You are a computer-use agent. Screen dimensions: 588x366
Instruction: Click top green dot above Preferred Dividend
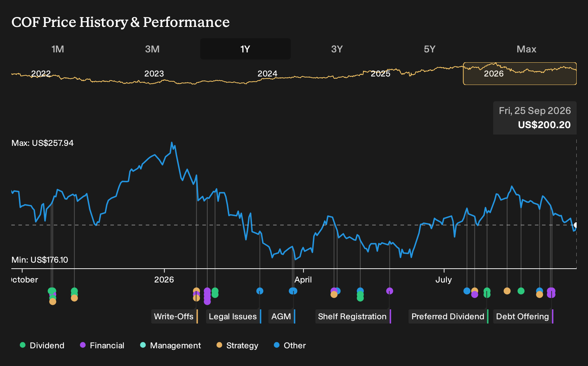click(x=487, y=291)
